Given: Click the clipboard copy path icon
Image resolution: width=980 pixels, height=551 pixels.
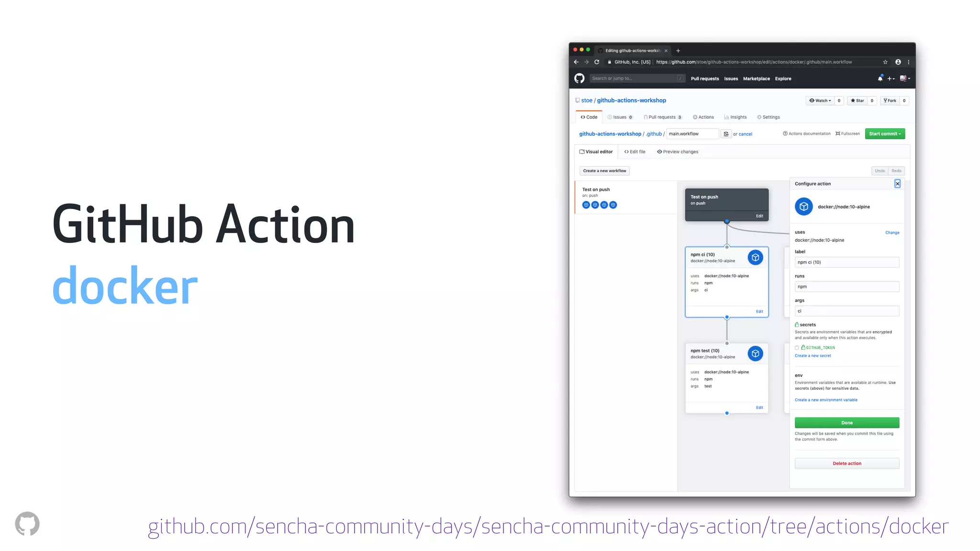Looking at the screenshot, I should click(726, 134).
